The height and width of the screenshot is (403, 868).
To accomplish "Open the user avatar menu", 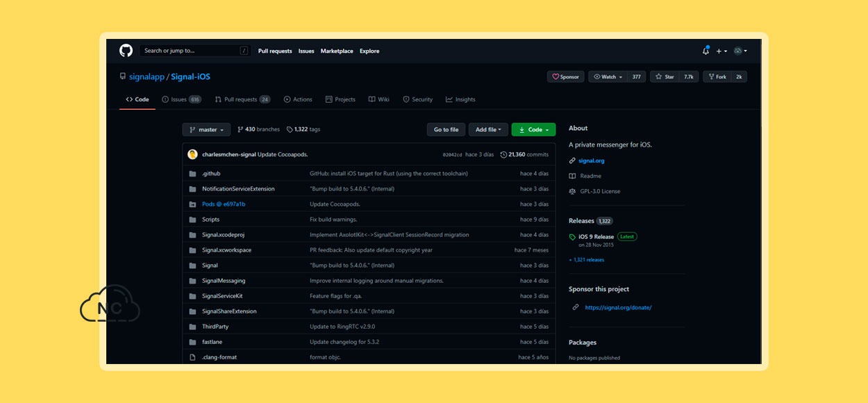I will [x=740, y=51].
